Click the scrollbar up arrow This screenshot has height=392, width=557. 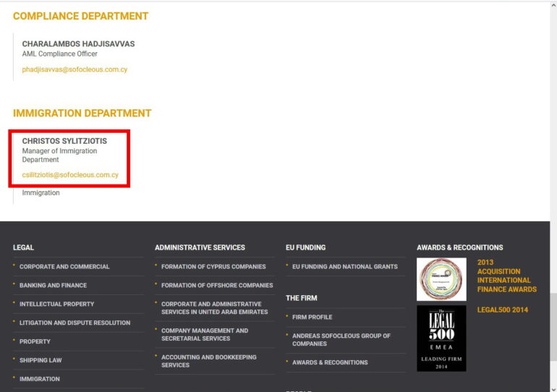pos(553,5)
